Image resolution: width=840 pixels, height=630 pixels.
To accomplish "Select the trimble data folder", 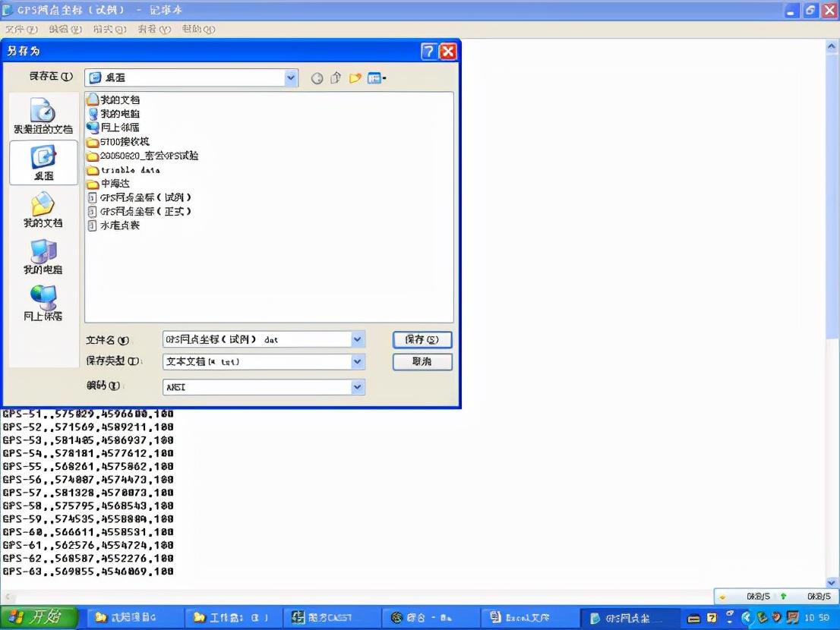I will click(124, 170).
